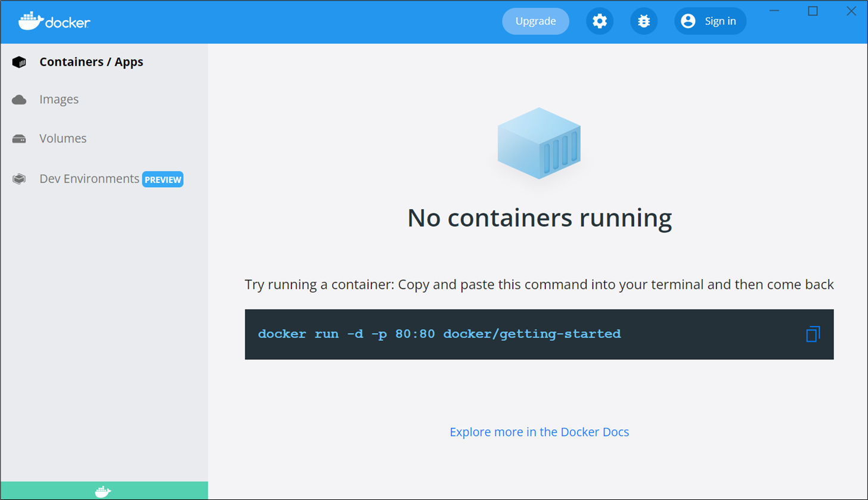Switch to the Images section
The height and width of the screenshot is (500, 868).
point(59,100)
